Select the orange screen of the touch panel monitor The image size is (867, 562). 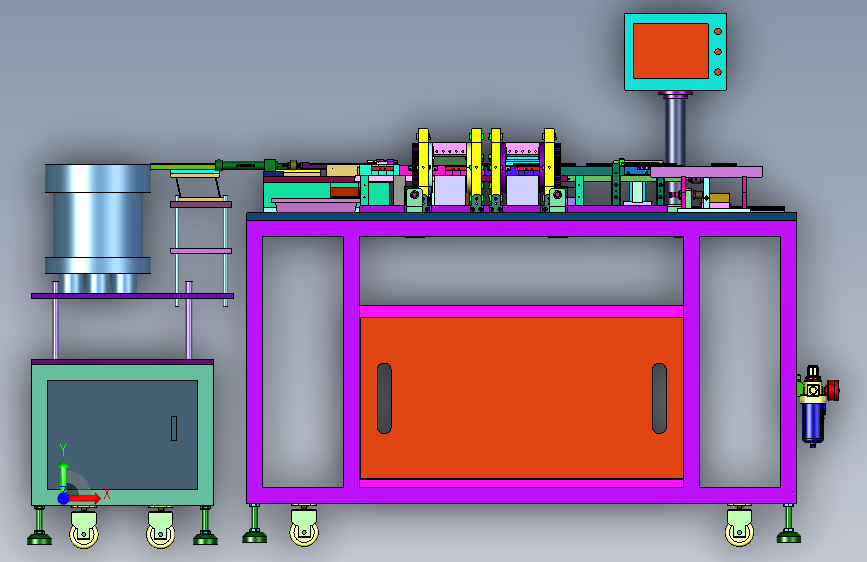[x=671, y=51]
